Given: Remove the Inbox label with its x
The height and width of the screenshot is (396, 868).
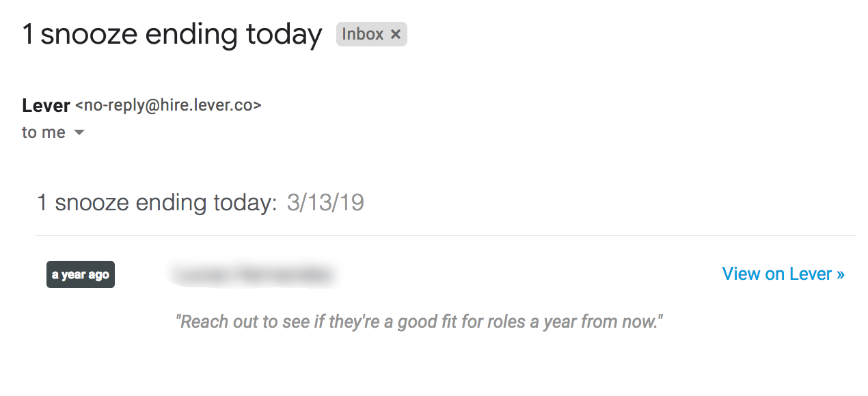Looking at the screenshot, I should [395, 34].
